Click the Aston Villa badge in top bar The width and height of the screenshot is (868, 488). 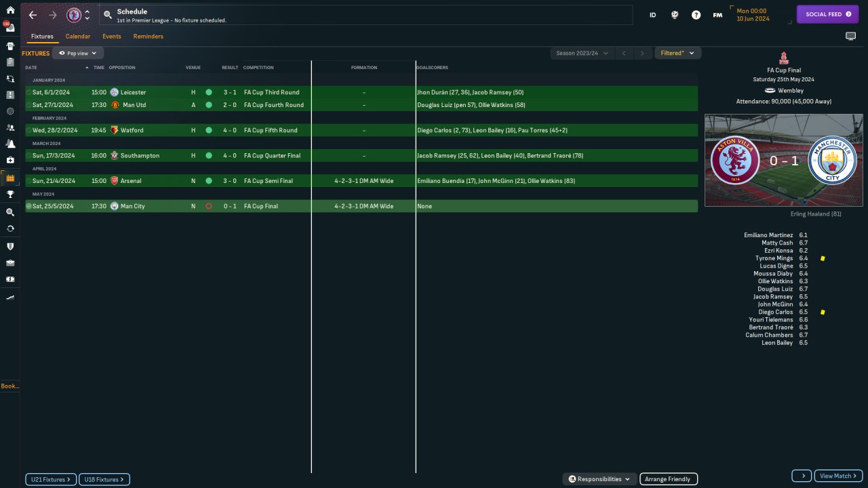(x=74, y=15)
